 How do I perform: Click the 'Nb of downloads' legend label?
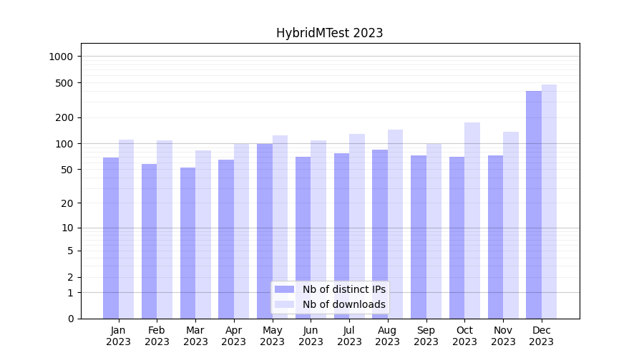coord(343,304)
